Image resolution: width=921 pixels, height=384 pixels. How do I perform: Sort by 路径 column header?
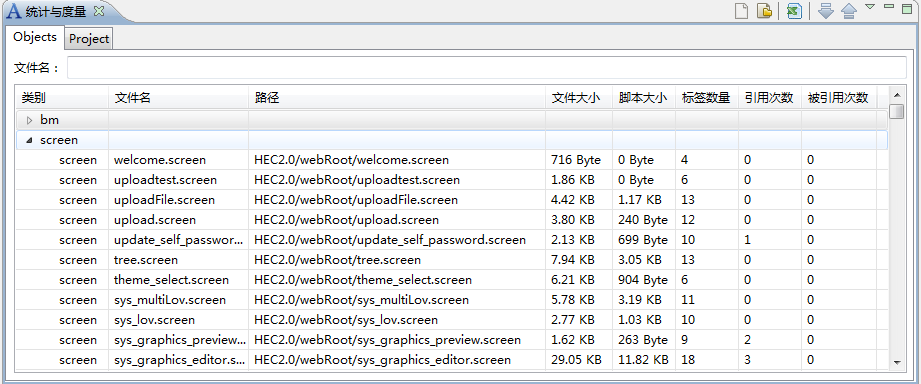tap(396, 97)
